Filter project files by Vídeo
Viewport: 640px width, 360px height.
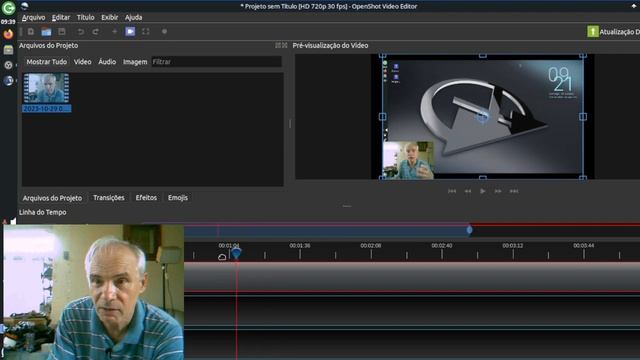(x=82, y=62)
